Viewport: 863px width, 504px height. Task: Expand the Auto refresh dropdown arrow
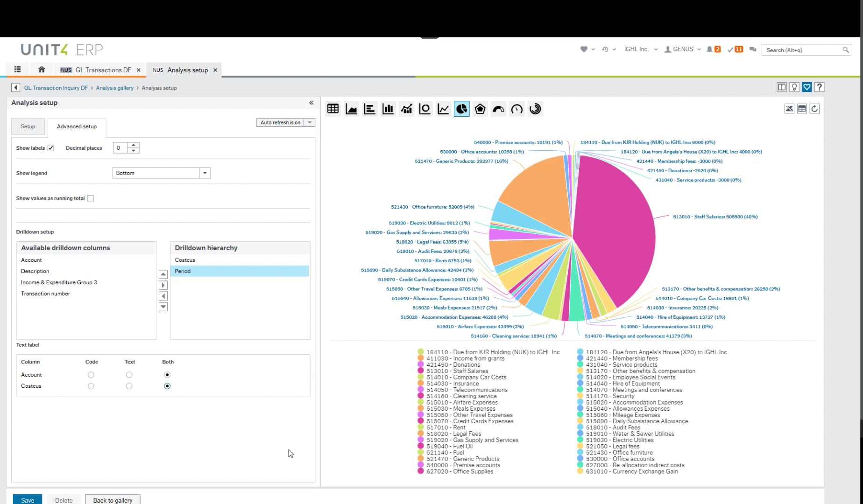[310, 122]
